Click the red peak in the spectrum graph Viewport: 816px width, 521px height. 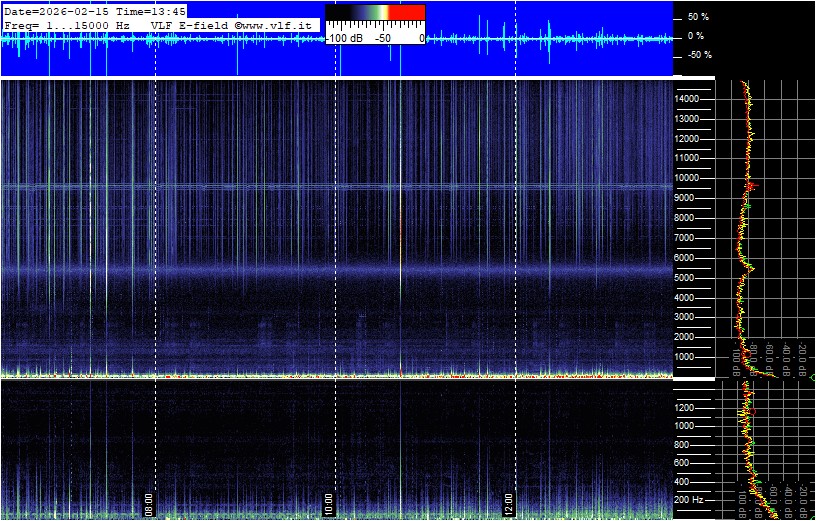(752, 186)
